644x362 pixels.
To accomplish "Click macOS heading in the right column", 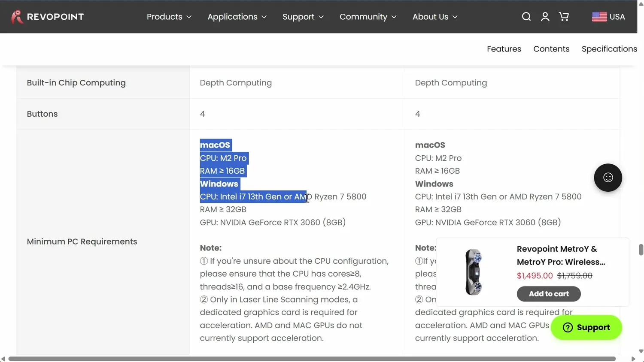I will coord(430,145).
